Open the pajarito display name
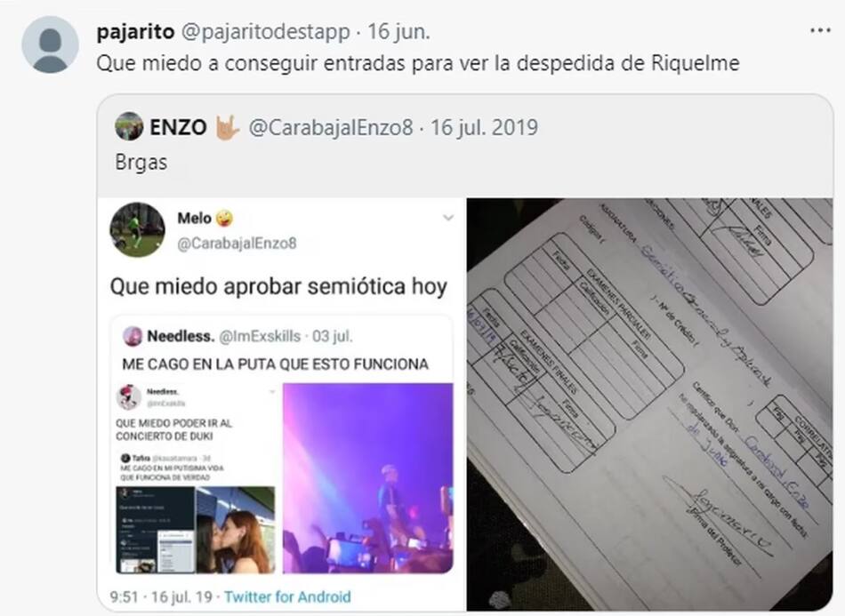The image size is (845, 616). tap(135, 32)
